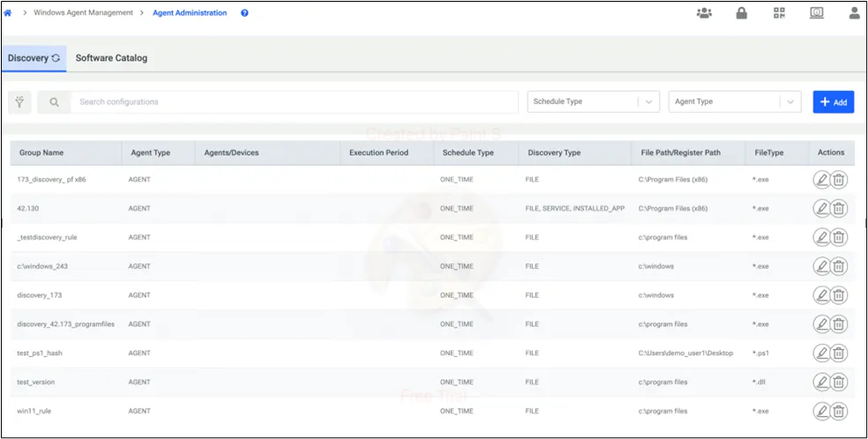Edit the win11_rule entry

point(822,411)
